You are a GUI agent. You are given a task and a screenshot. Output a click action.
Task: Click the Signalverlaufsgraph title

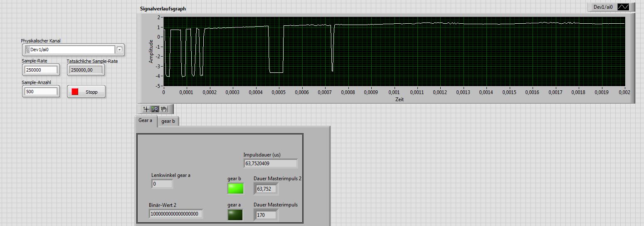[163, 8]
